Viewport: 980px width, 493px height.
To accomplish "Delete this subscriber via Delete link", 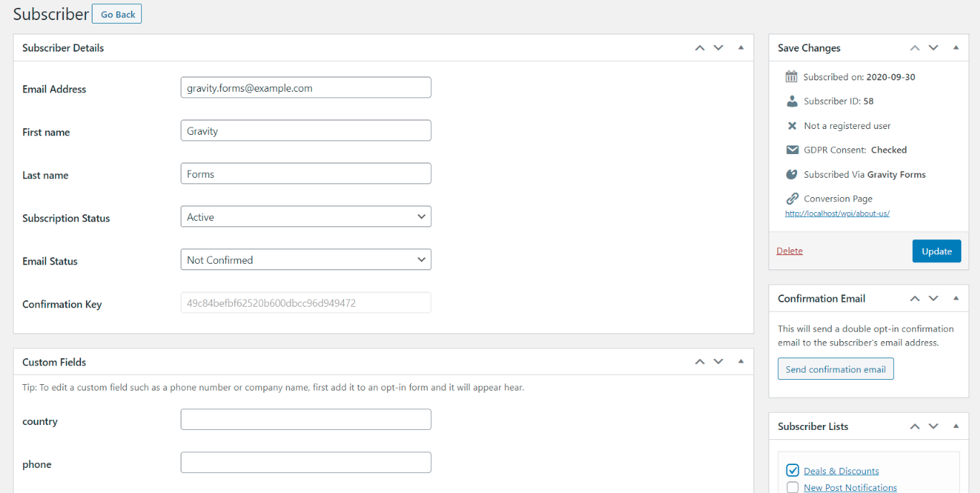I will pyautogui.click(x=789, y=251).
